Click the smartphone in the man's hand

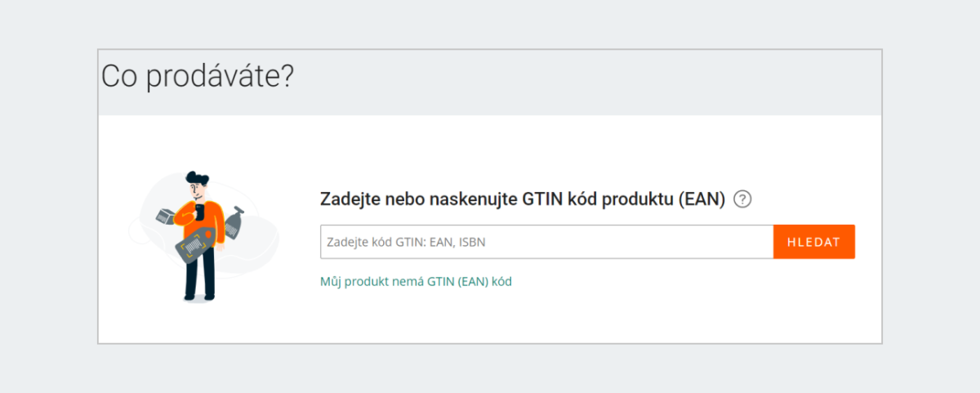pos(201,212)
